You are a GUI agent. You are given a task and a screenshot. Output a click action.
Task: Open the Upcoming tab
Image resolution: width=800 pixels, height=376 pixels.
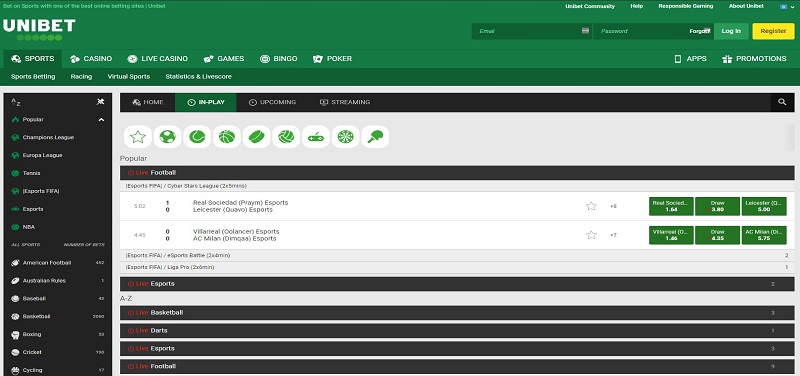click(272, 102)
